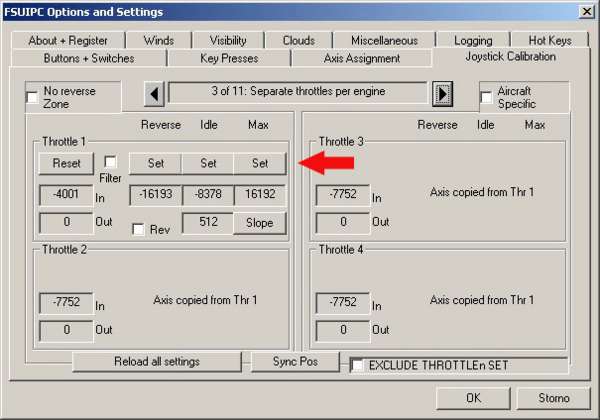Switch to the Axis Assignment tab
This screenshot has width=600, height=420.
pos(362,58)
